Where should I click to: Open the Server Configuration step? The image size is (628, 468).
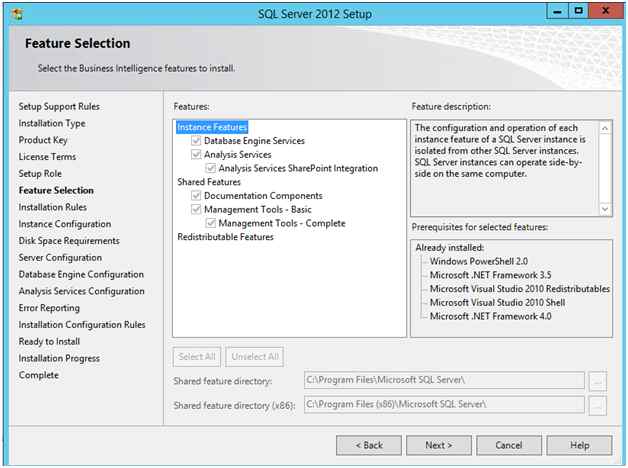[60, 258]
